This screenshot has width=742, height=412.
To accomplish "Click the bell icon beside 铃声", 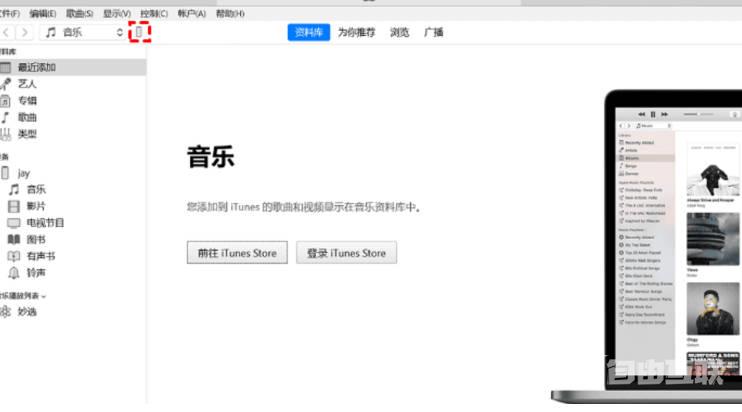I will coord(14,272).
